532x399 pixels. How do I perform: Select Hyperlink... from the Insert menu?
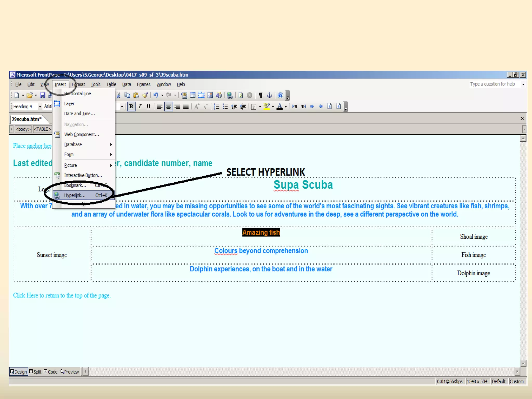click(x=75, y=195)
